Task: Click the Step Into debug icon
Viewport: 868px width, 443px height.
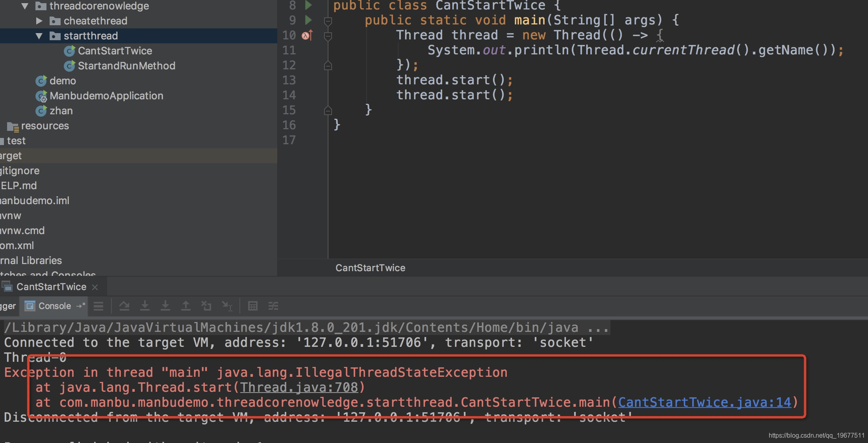Action: click(x=145, y=306)
